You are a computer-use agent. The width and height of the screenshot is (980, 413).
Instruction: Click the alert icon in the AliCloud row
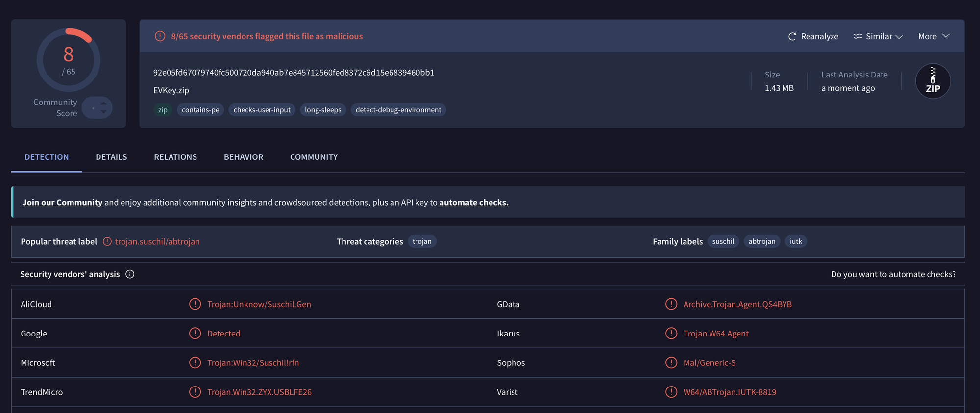[195, 304]
